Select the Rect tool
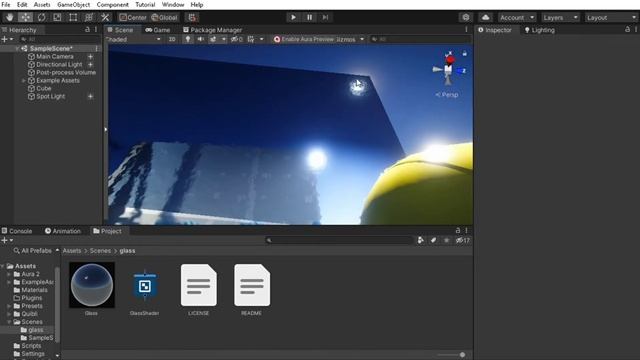 73,17
